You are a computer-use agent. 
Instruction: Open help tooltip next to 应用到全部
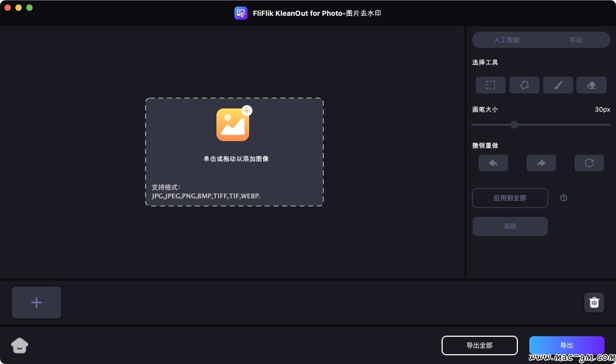click(564, 198)
